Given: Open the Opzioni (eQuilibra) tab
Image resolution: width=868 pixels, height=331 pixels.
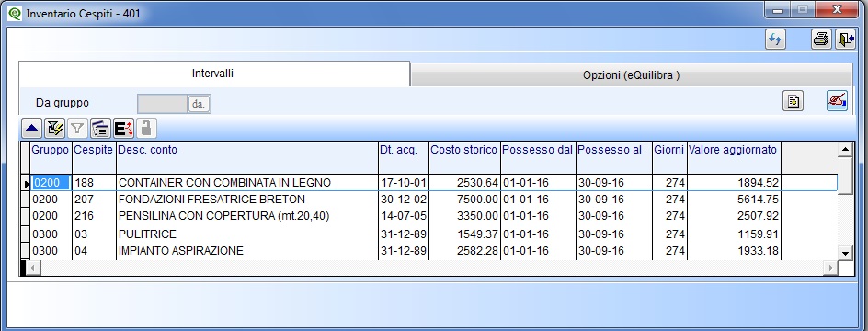Looking at the screenshot, I should 631,75.
